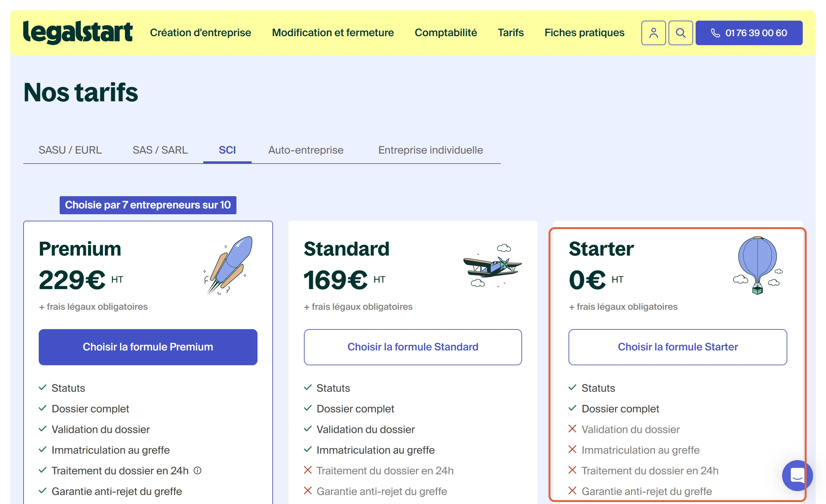This screenshot has width=826, height=504.
Task: Open the user account icon
Action: (653, 33)
